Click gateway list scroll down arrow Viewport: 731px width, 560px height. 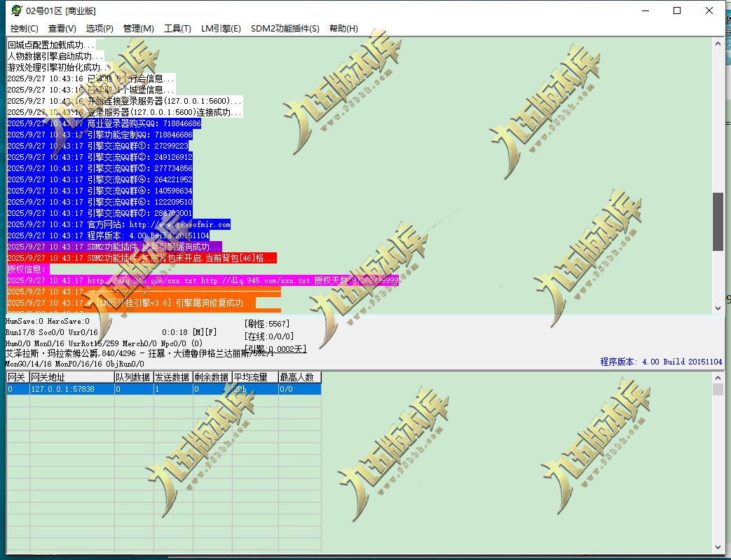pos(718,547)
